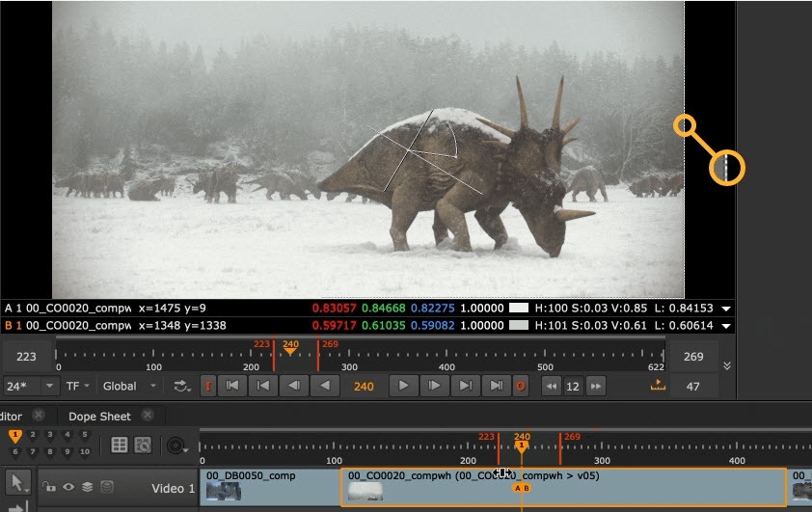The height and width of the screenshot is (512, 812).
Task: Click the 269 out marker on sequence timeline
Action: pos(559,448)
